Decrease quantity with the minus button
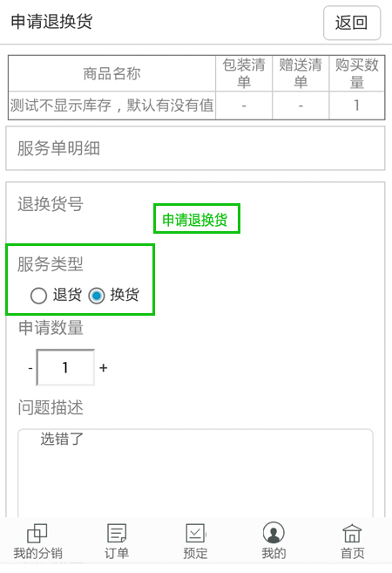This screenshot has width=392, height=573. 30,368
